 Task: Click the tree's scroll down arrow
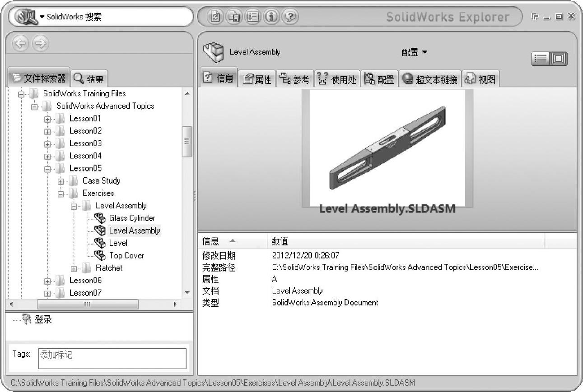coord(187,293)
